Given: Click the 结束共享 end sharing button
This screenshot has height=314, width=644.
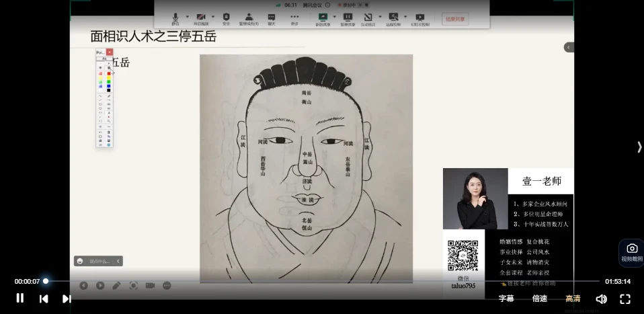Looking at the screenshot, I should click(456, 19).
